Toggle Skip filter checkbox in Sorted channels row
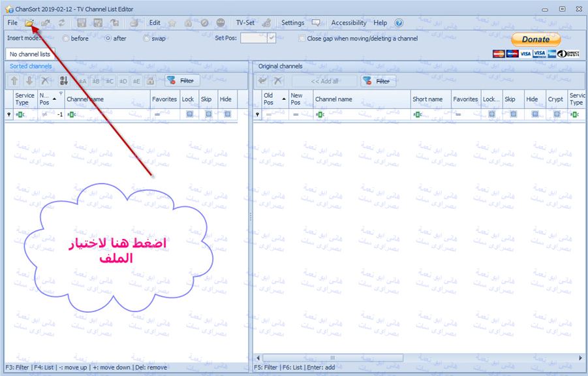Screen dimensions: 588x376 208,114
